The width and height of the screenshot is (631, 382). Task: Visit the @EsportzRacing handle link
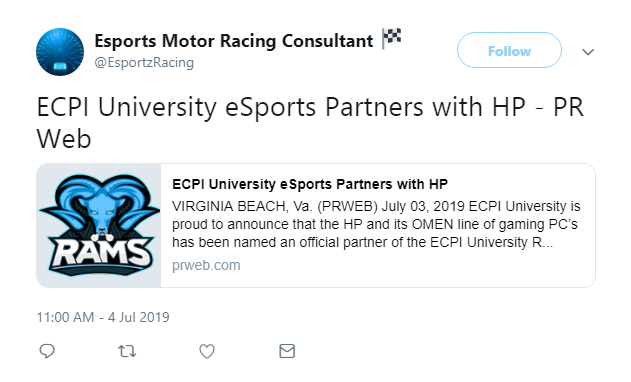[x=144, y=63]
